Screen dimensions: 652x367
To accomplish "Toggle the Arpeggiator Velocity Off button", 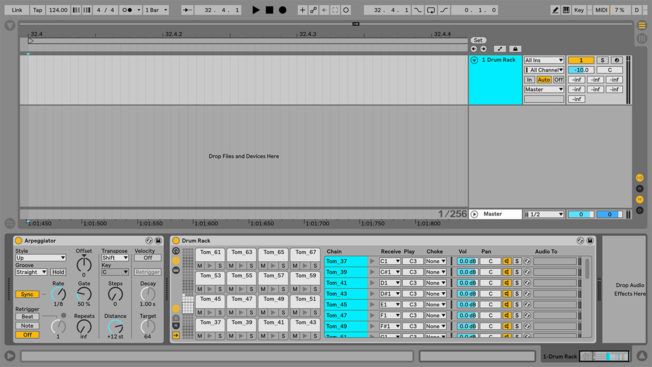I will point(148,258).
